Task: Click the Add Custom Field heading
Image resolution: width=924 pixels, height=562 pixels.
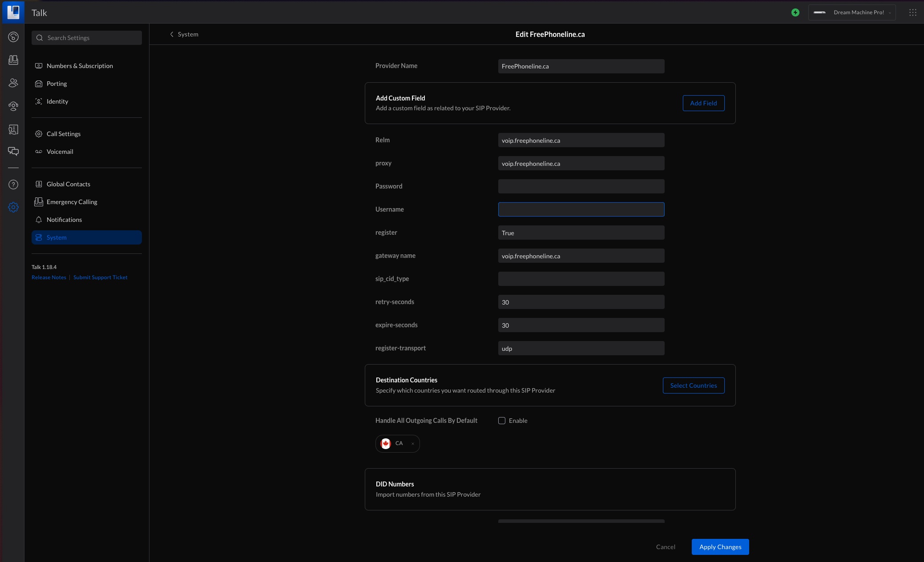Action: 400,98
